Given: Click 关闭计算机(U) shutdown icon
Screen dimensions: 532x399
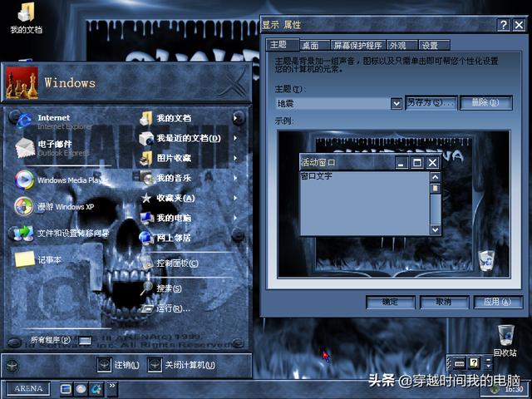Looking at the screenshot, I should (x=155, y=365).
